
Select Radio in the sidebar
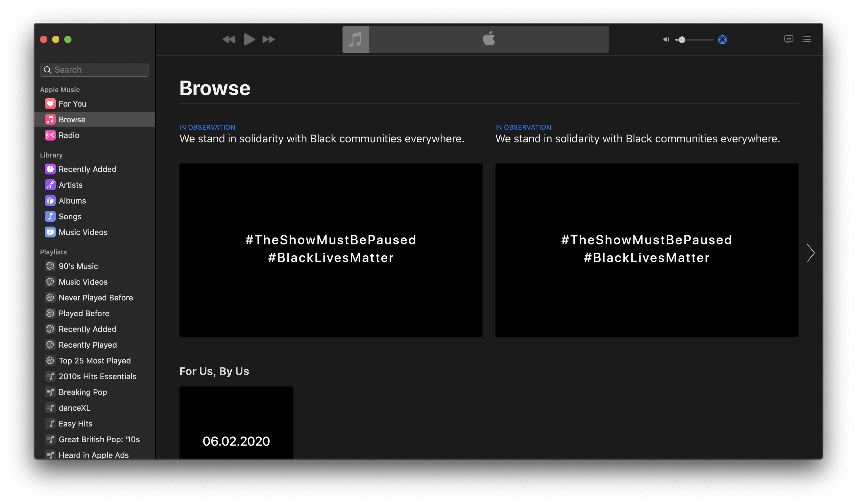69,135
